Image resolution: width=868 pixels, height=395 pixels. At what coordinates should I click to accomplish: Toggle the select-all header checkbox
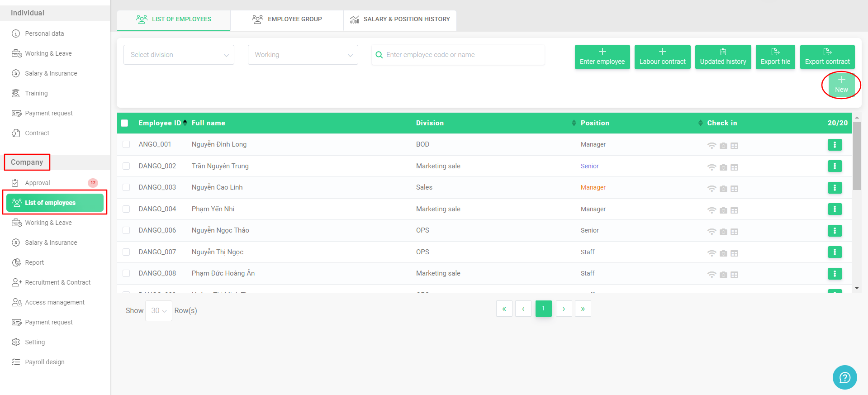pos(124,123)
